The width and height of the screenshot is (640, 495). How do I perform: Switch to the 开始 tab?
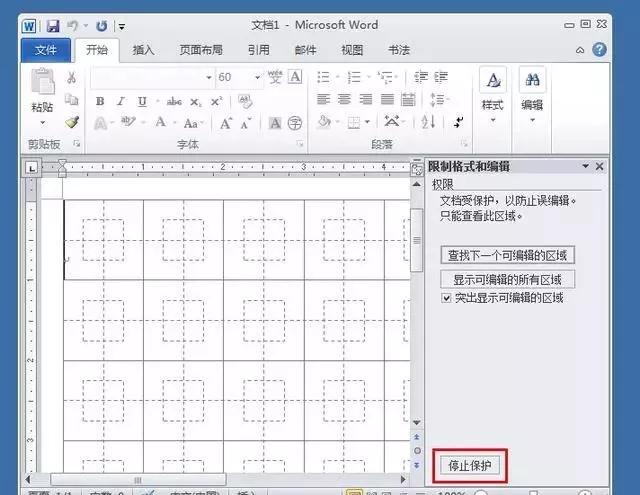coord(97,50)
